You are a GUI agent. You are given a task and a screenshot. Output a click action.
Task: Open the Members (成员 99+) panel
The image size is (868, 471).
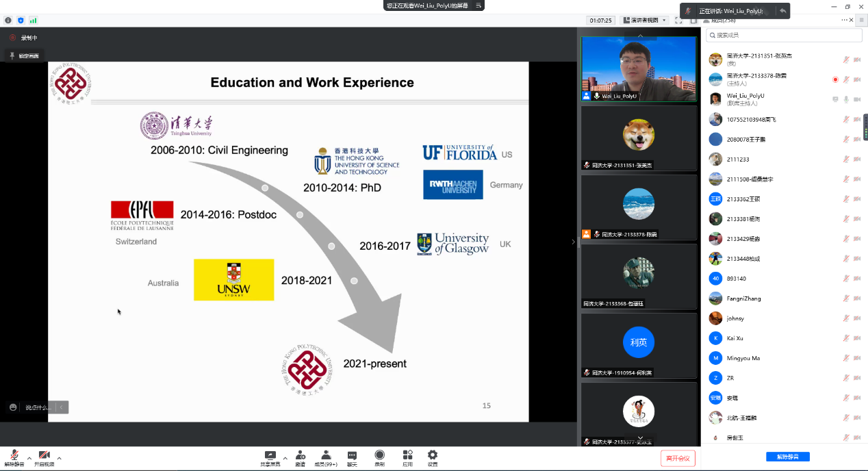pos(326,455)
